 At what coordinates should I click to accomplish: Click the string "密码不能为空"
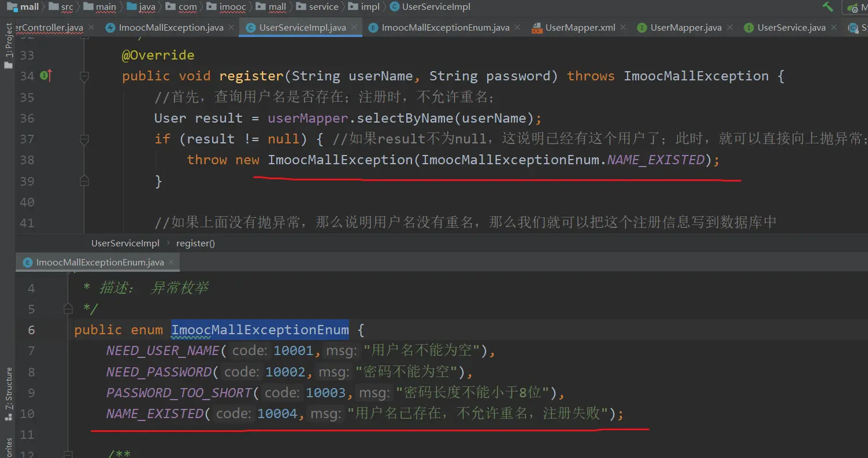[x=407, y=372]
